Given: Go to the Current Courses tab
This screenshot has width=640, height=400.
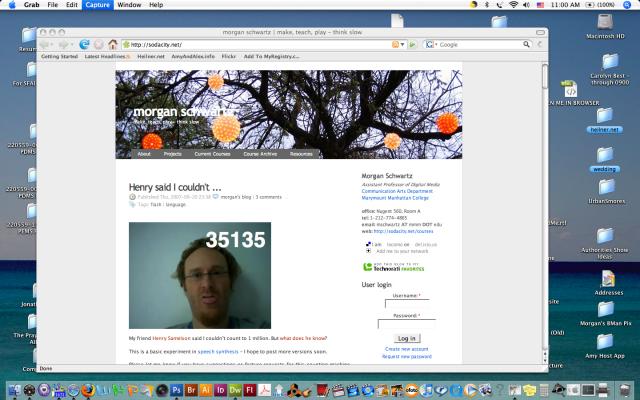Looking at the screenshot, I should coord(212,154).
